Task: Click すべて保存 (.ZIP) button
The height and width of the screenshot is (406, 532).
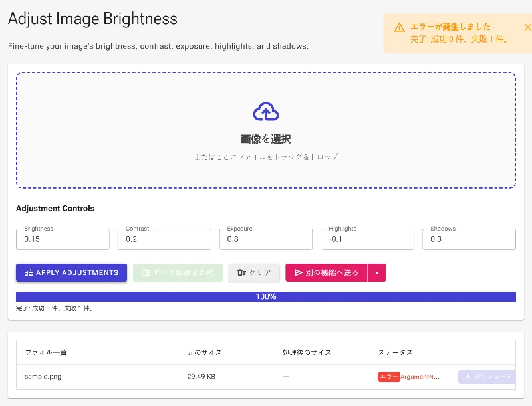Action: (x=178, y=273)
